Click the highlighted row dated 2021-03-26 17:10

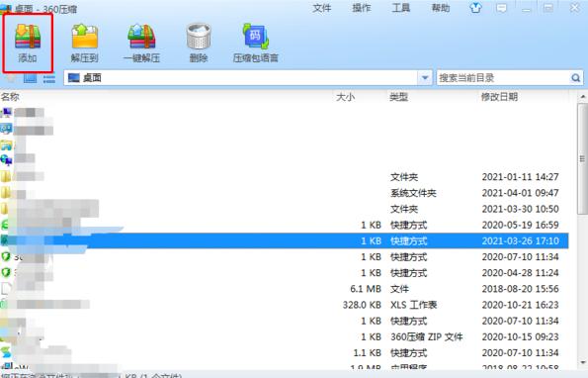pos(285,240)
